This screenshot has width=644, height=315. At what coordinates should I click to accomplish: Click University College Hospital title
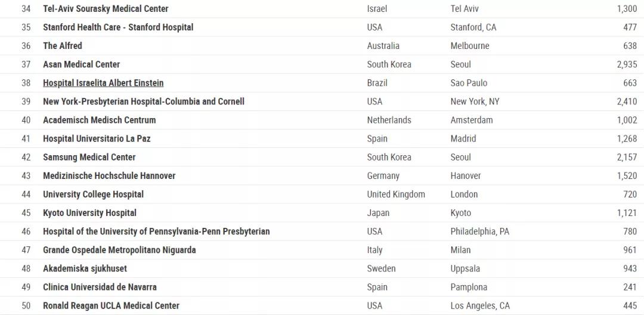tap(93, 194)
